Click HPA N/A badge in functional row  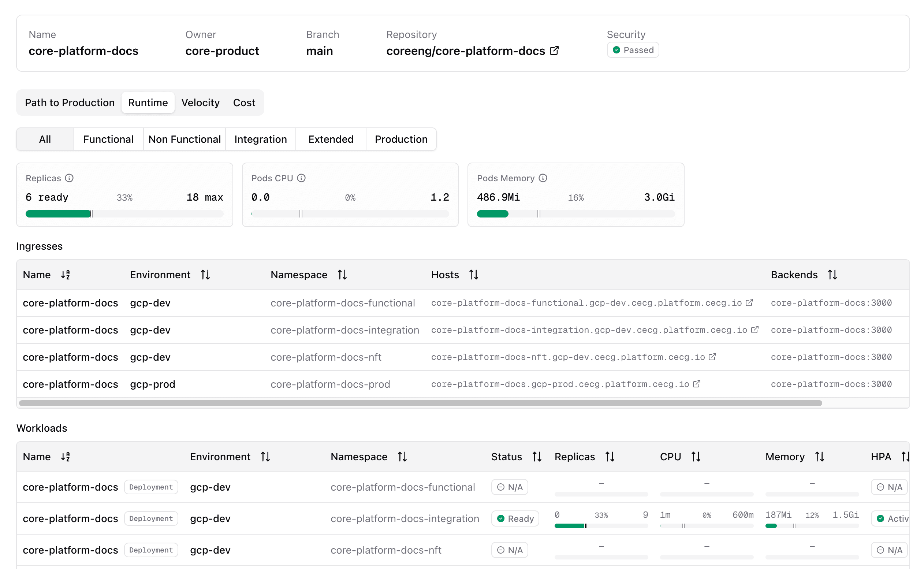point(889,487)
